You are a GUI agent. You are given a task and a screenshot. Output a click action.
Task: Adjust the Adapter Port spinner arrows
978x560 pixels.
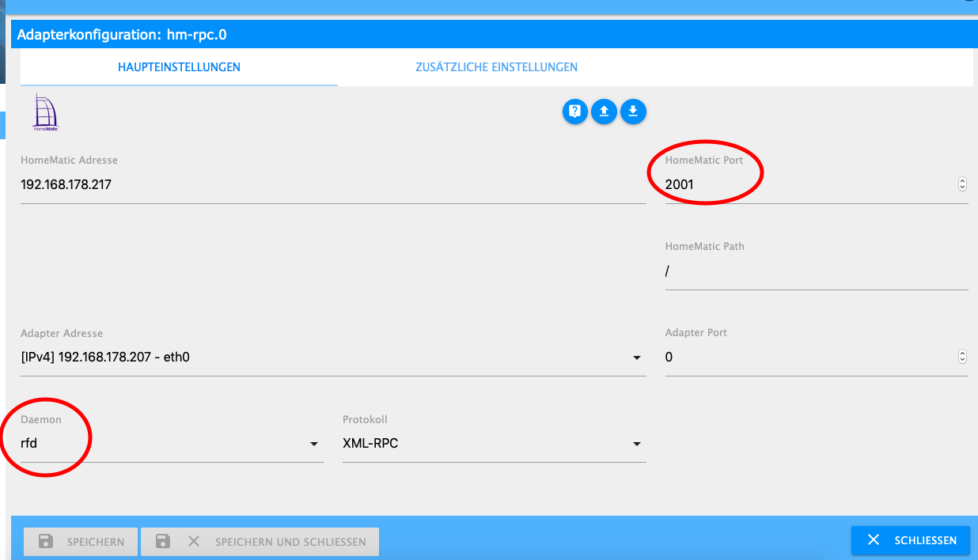click(x=962, y=358)
